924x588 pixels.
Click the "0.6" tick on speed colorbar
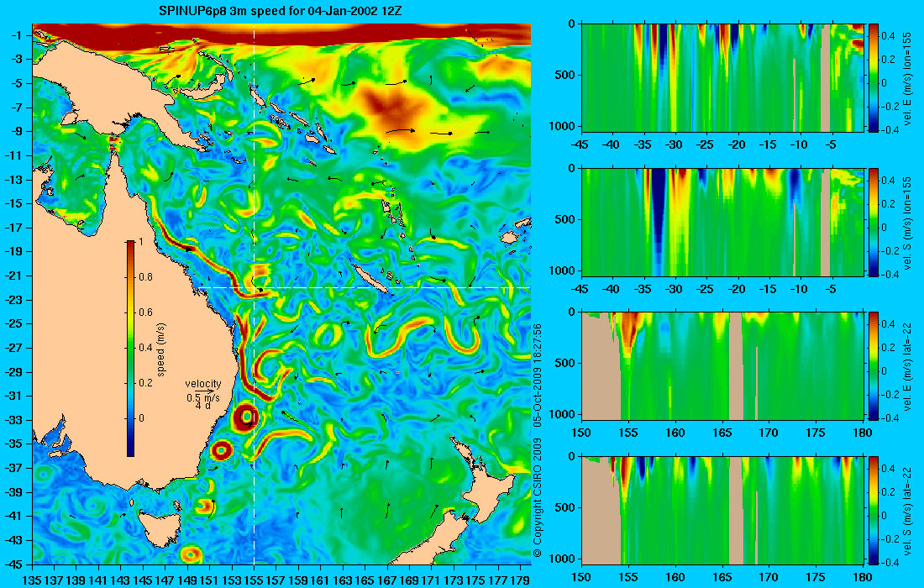145,312
